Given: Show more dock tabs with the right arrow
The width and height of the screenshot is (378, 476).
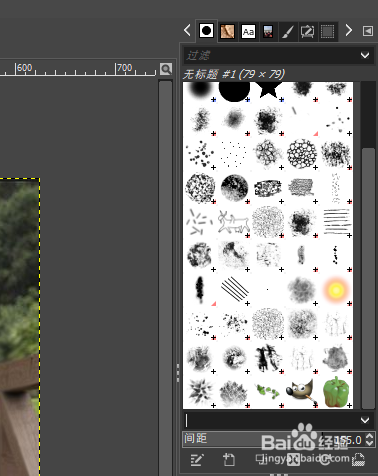Looking at the screenshot, I should [x=348, y=30].
